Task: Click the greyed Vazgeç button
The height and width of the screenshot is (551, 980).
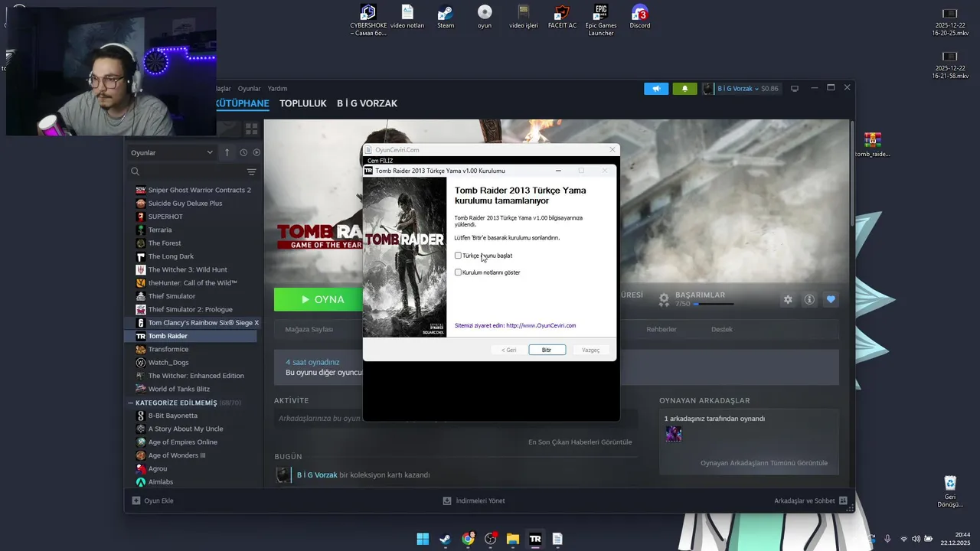Action: click(x=590, y=350)
